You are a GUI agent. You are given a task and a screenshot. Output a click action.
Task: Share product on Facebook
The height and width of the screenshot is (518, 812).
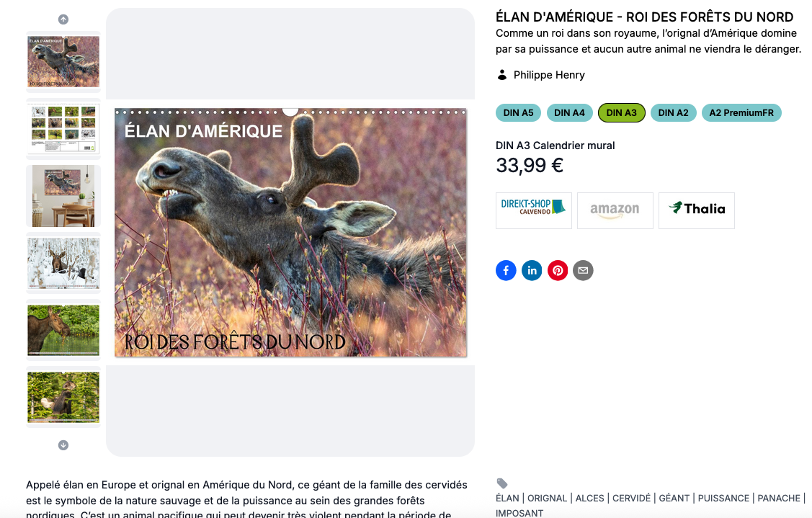click(506, 270)
